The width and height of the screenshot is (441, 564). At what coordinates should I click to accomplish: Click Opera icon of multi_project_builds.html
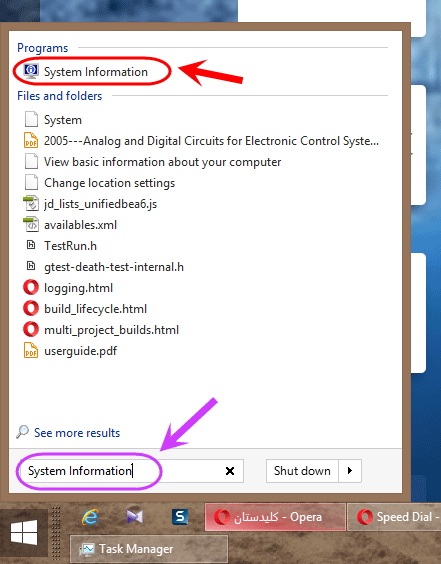coord(31,329)
